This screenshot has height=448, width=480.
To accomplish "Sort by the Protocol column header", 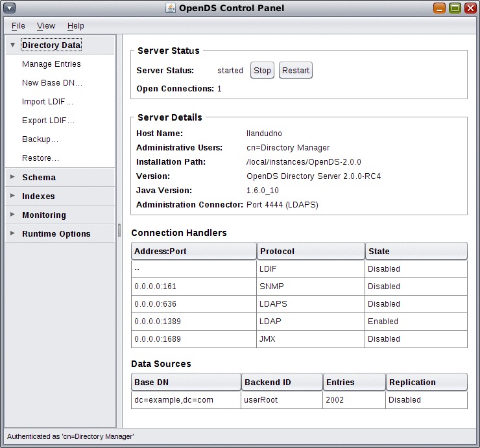I will point(311,252).
